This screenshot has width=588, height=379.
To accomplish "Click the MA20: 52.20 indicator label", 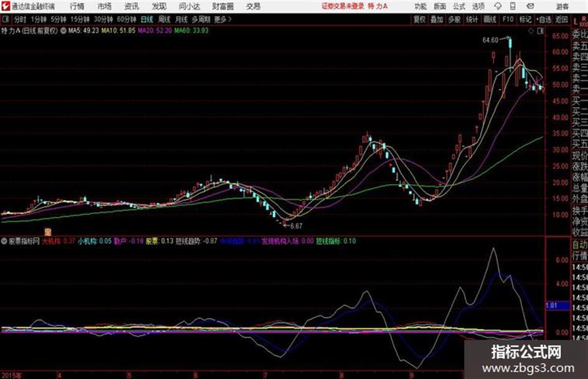I will tap(154, 30).
